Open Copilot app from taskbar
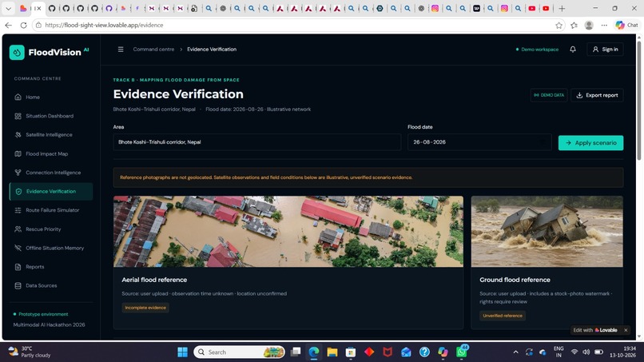 coord(443,352)
